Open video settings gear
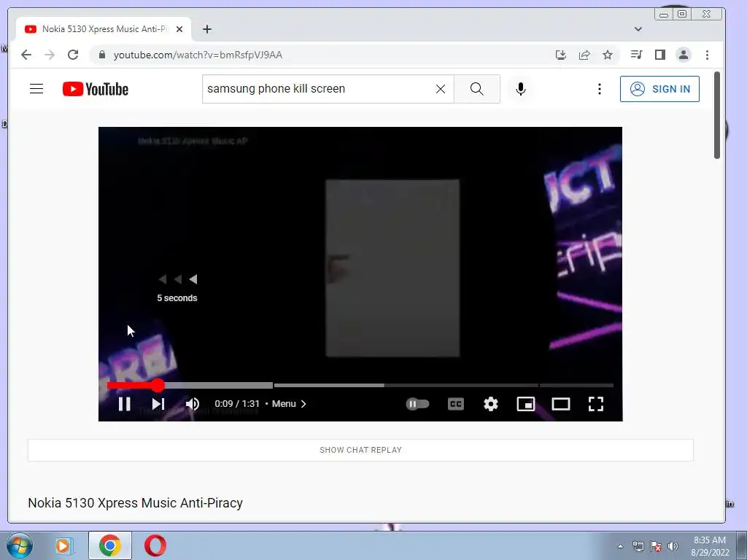 pos(491,404)
